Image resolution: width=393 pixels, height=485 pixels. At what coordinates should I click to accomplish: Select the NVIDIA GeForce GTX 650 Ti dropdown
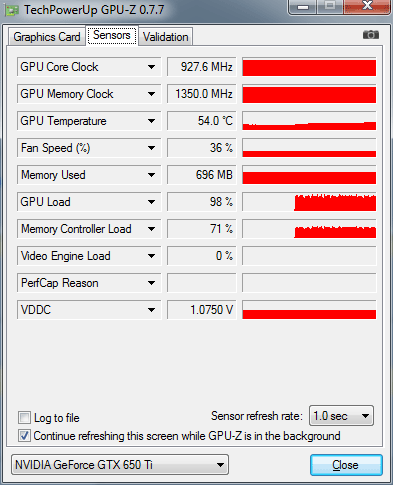click(120, 464)
